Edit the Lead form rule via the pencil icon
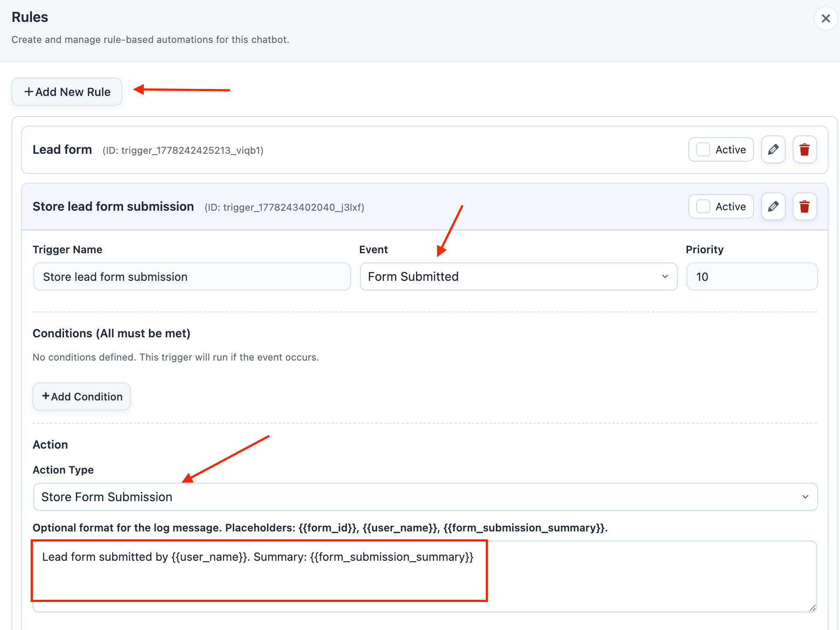Screen dimensions: 840x630 click(x=773, y=149)
